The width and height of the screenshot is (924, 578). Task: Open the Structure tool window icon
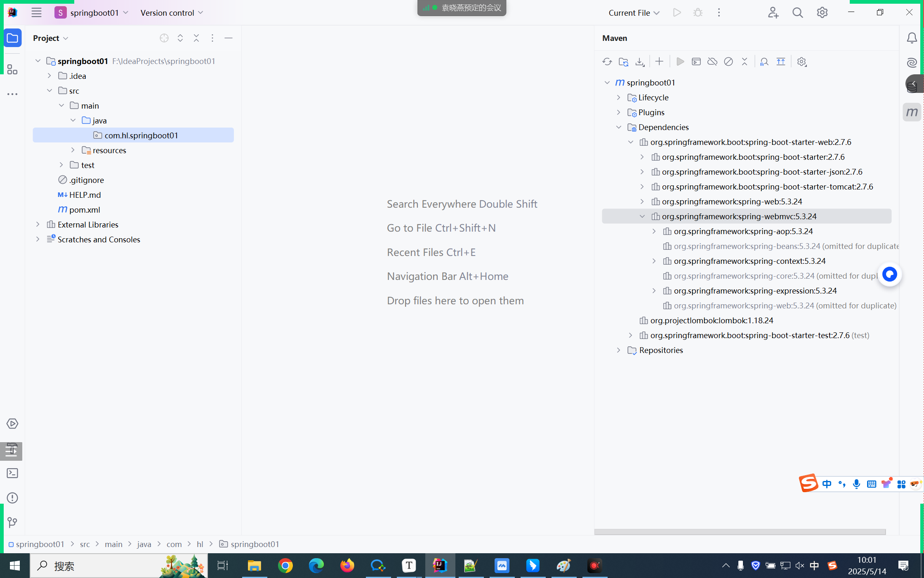12,69
